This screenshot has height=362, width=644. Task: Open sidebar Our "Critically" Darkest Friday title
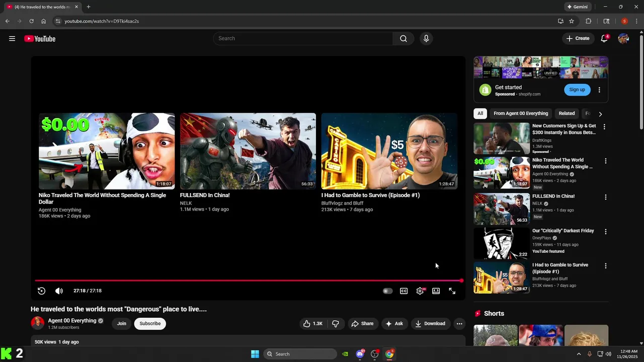[x=563, y=231]
